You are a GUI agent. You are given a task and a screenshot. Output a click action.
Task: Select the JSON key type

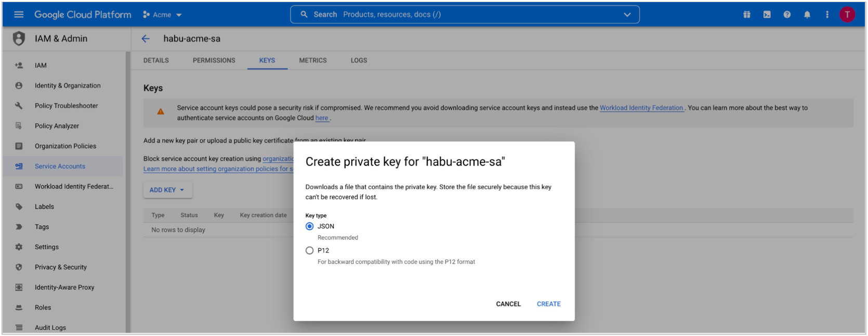[x=310, y=226]
